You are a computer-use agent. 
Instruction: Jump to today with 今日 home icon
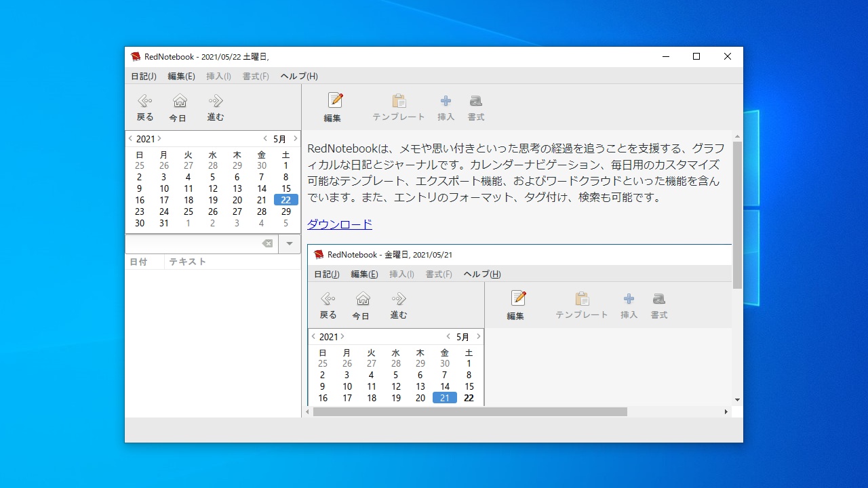tap(180, 101)
